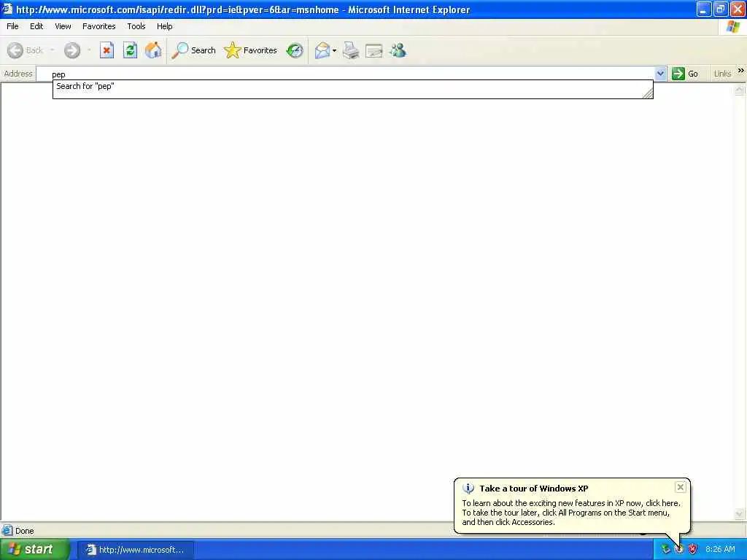This screenshot has height=560, width=747.
Task: Go to the Home page icon
Action: [153, 50]
